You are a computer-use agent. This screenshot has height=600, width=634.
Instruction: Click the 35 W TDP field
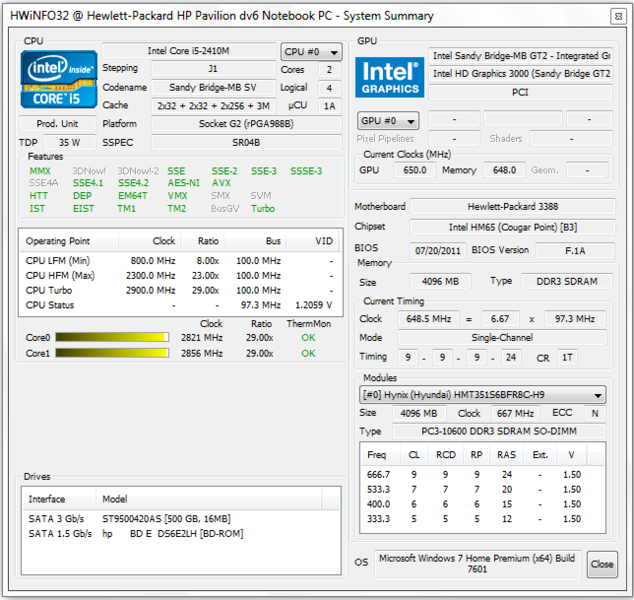[x=70, y=143]
